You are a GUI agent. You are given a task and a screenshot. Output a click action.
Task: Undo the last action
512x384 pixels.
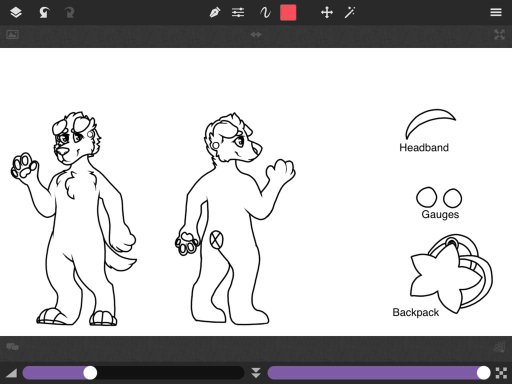point(44,13)
